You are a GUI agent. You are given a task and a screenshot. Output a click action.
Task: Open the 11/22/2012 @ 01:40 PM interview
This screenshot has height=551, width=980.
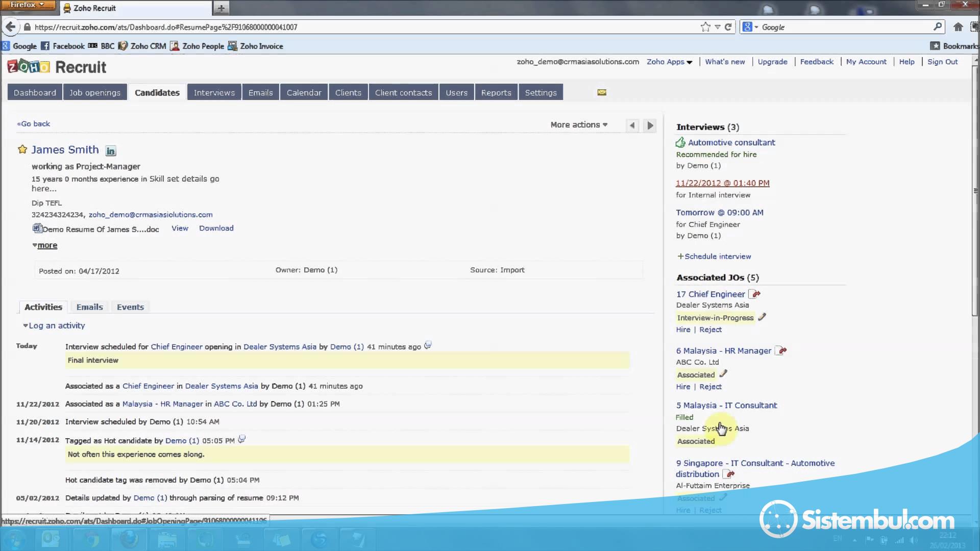[722, 183]
